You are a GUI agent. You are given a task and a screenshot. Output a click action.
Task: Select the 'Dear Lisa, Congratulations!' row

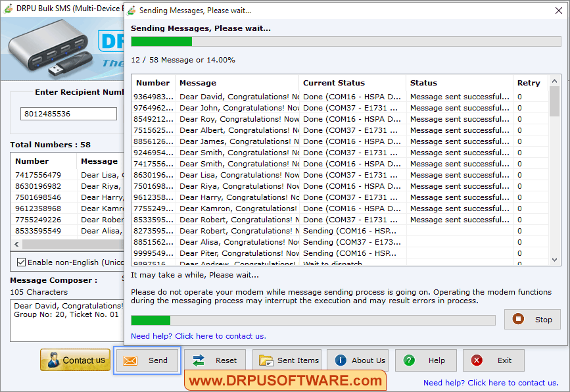point(340,175)
